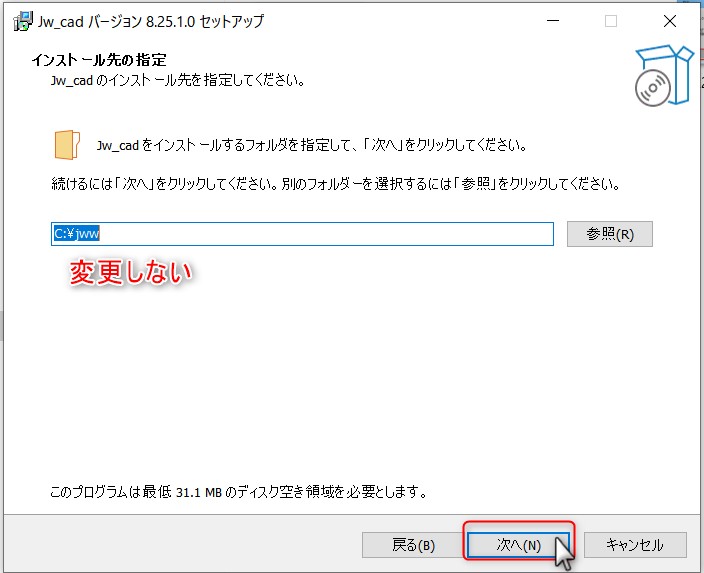Click the window title Jw_cad バージョン 8.25.1.0 セットアップ
This screenshot has width=704, height=573.
[x=150, y=22]
